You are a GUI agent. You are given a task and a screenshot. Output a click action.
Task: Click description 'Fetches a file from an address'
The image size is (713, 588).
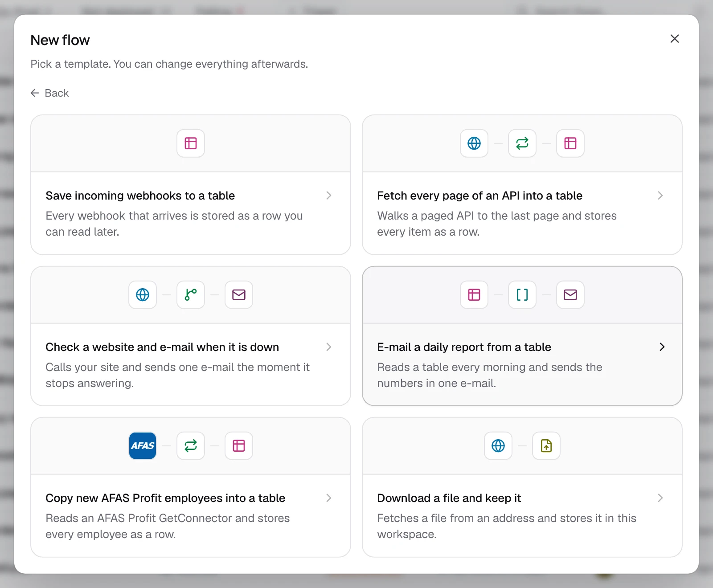tap(507, 526)
